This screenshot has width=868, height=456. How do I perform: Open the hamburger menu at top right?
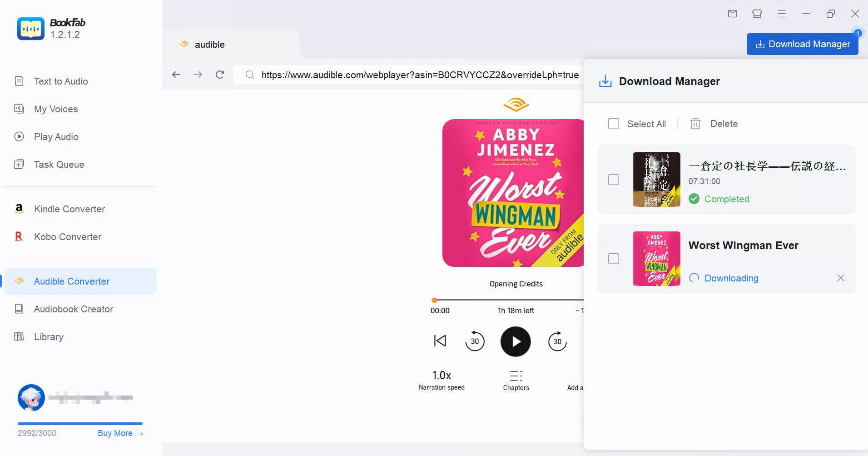pyautogui.click(x=782, y=14)
